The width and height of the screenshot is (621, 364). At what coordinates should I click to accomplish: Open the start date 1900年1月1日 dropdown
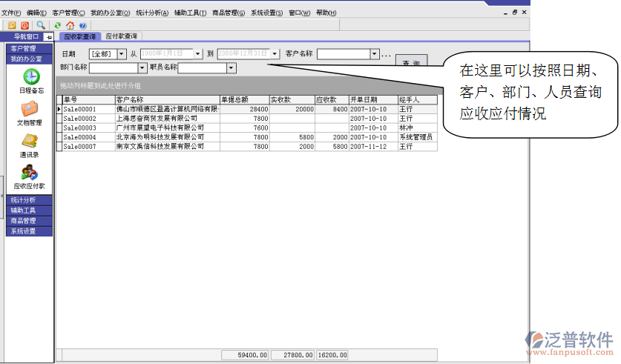(x=198, y=54)
